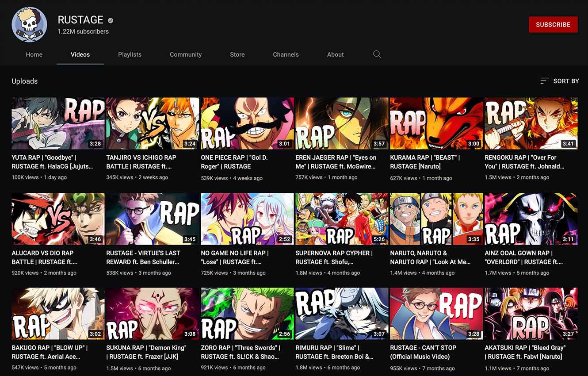Click the TANJIRO VS ICHIGO RAP BATTLE title
Image resolution: width=588 pixels, height=376 pixels.
pos(141,162)
